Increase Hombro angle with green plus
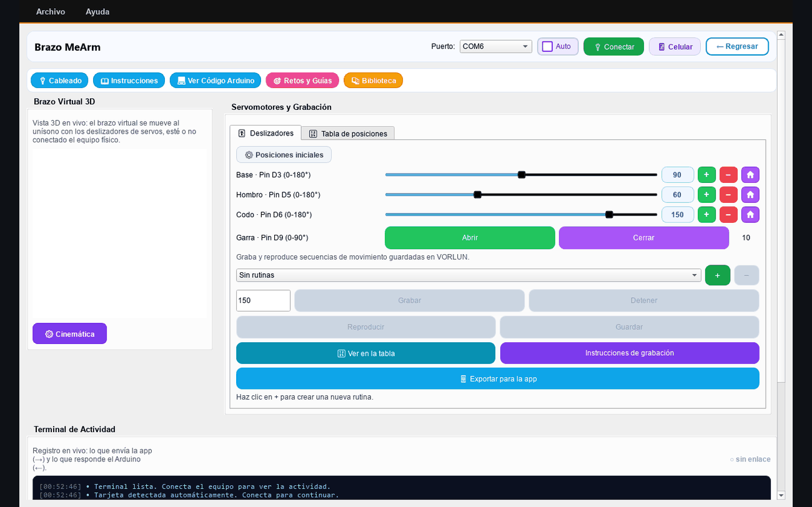The width and height of the screenshot is (812, 507). 706,195
